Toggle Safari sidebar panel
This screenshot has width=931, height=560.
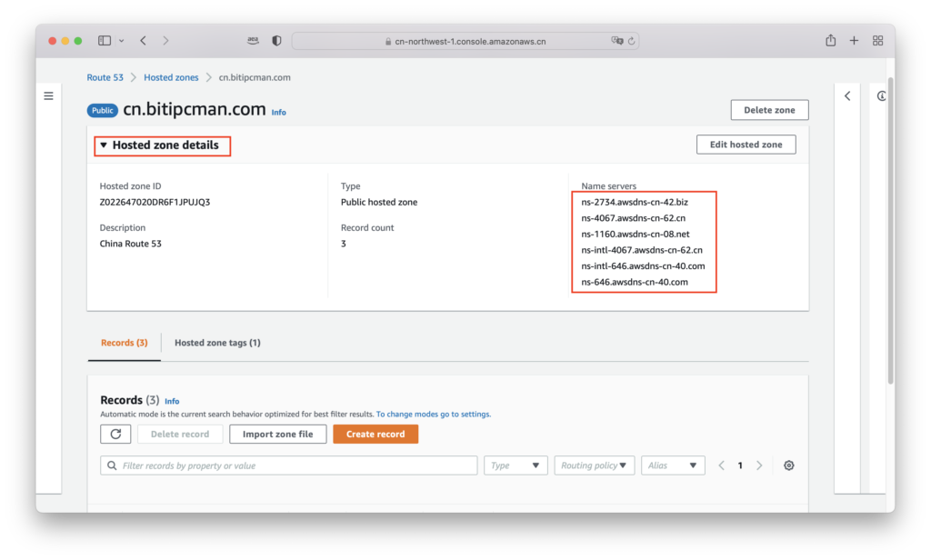(104, 41)
